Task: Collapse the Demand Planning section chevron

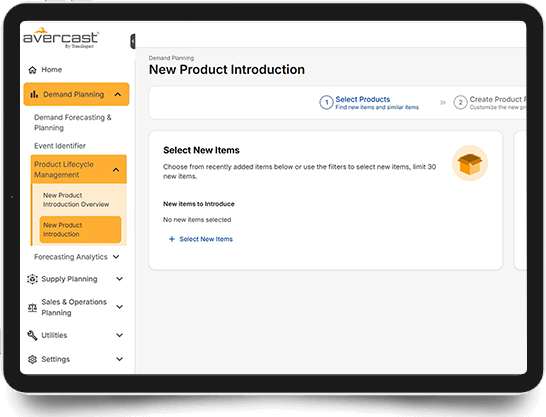Action: coord(118,94)
